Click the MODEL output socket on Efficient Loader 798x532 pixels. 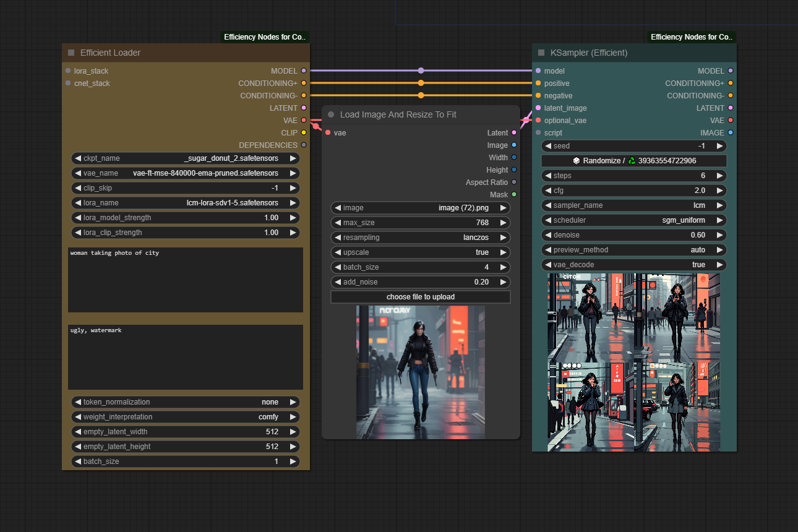click(304, 71)
